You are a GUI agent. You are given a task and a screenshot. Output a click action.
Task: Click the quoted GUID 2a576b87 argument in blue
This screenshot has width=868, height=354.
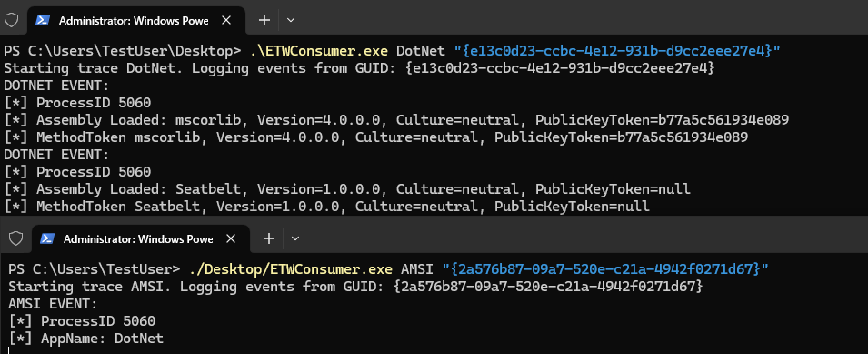(x=605, y=269)
